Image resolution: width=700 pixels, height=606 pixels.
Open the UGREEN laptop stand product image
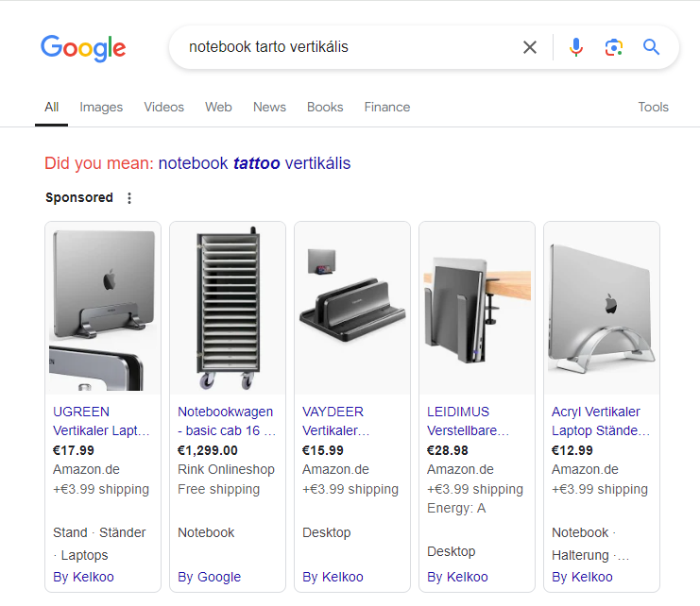tap(103, 309)
